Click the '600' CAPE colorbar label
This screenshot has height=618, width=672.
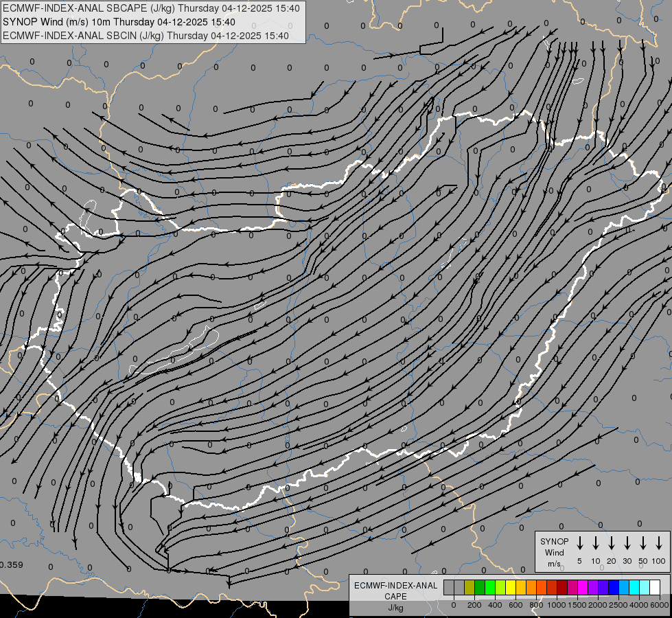tap(515, 605)
